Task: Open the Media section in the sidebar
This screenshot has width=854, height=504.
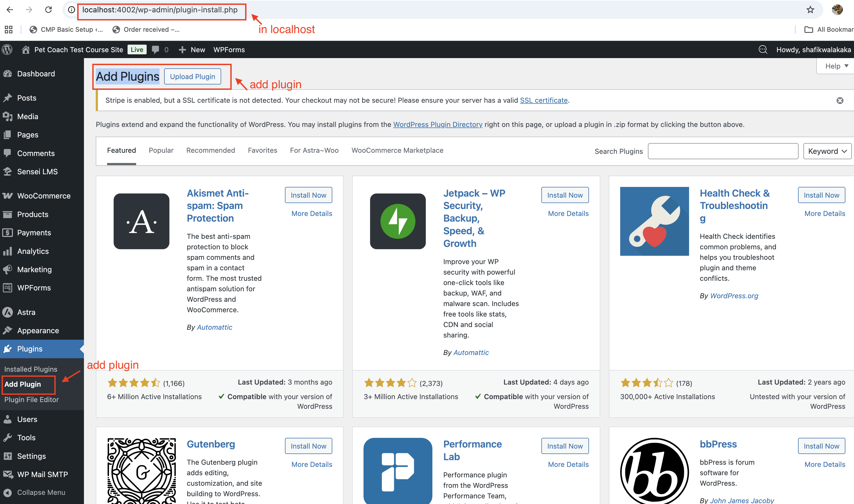Action: pyautogui.click(x=27, y=116)
